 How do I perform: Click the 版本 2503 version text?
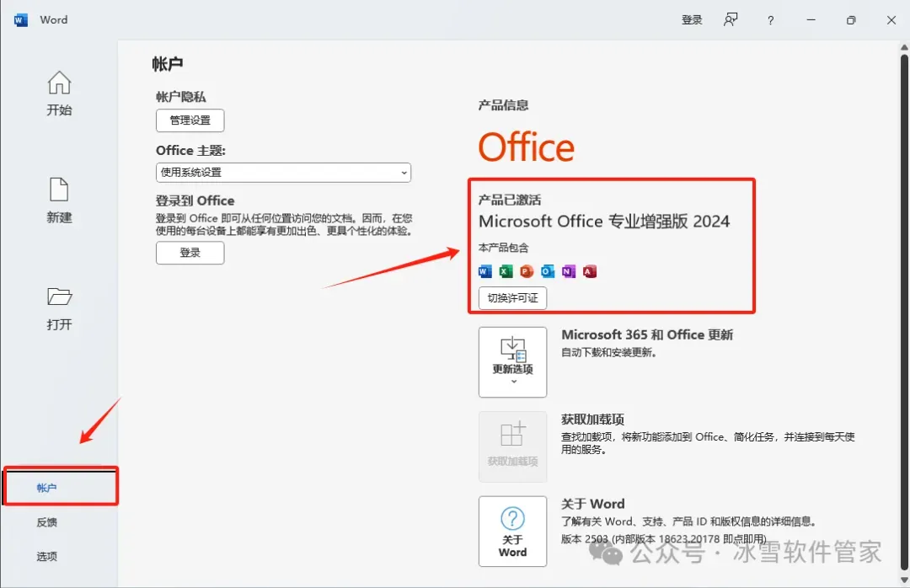664,538
